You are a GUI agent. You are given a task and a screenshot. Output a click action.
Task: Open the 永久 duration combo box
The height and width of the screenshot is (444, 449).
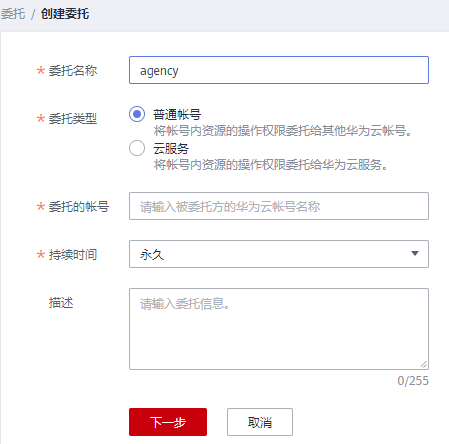point(279,254)
